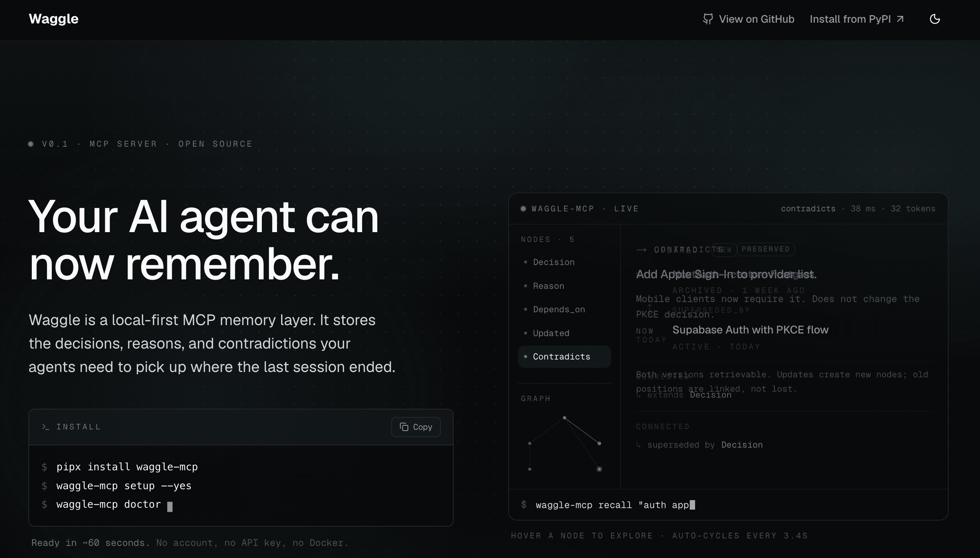
Task: Select the Updated node
Action: click(x=564, y=333)
